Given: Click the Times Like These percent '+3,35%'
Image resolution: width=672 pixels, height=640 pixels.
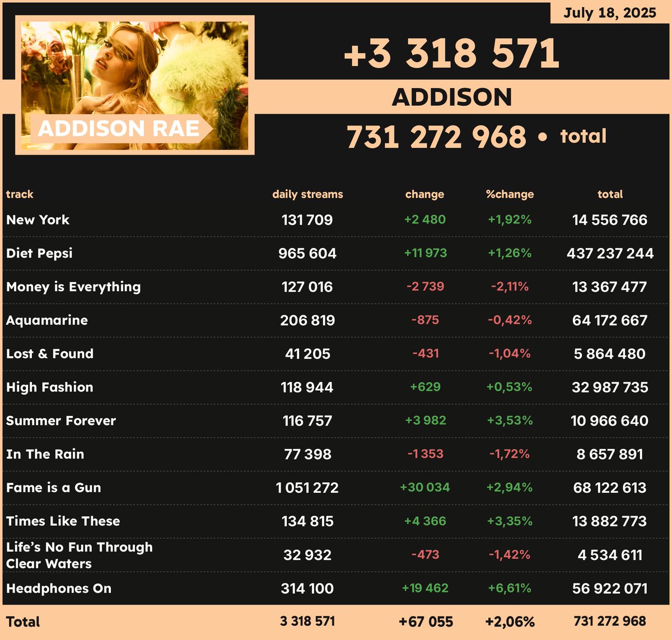Looking at the screenshot, I should (510, 521).
